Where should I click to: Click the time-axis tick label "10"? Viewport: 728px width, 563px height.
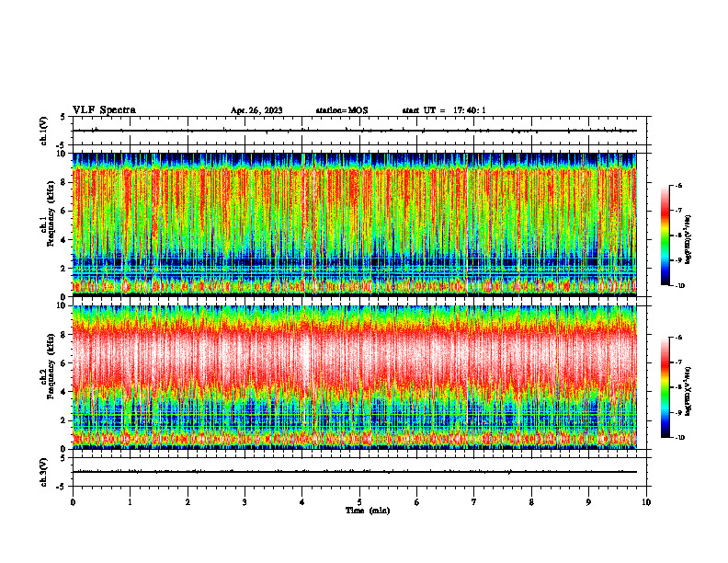pyautogui.click(x=646, y=502)
